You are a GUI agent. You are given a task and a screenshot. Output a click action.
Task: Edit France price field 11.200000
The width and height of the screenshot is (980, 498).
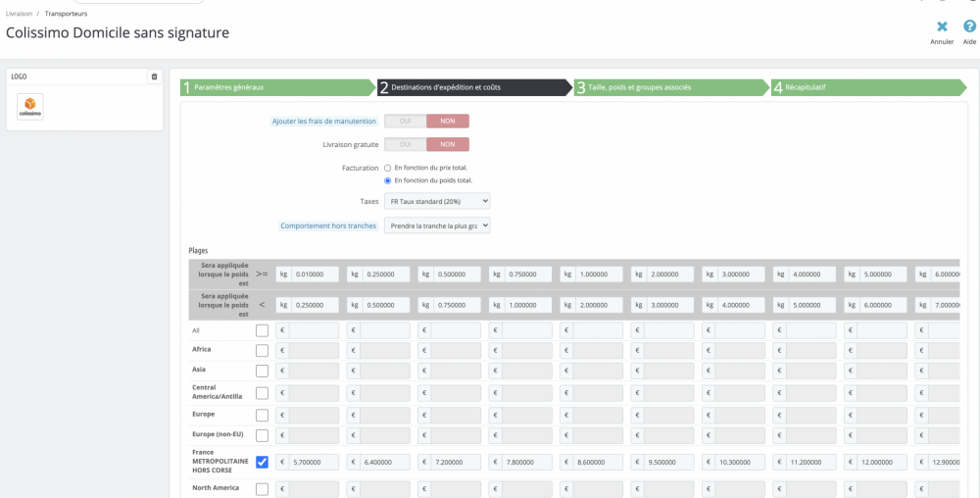(x=811, y=463)
